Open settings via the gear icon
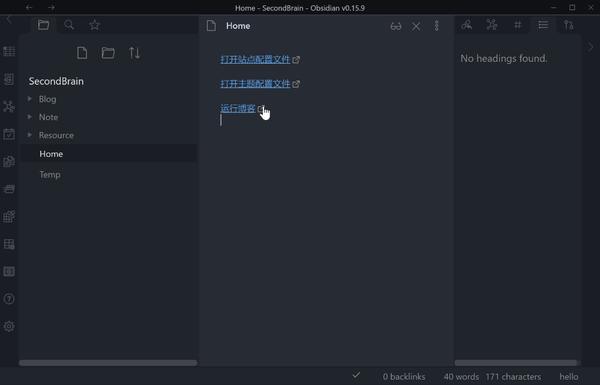This screenshot has width=600, height=385. coord(9,326)
